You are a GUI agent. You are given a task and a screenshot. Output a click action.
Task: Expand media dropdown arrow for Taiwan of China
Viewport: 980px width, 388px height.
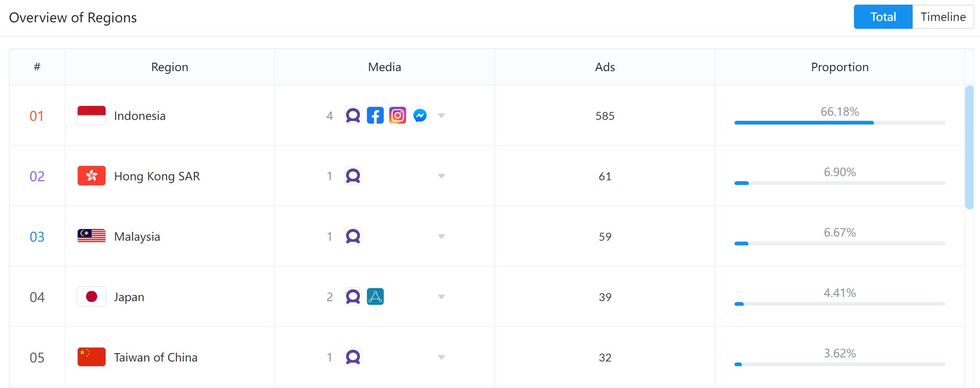point(441,357)
